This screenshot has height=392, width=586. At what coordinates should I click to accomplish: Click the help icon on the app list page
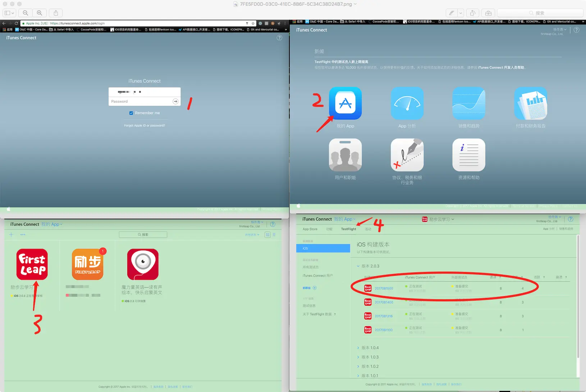point(273,224)
